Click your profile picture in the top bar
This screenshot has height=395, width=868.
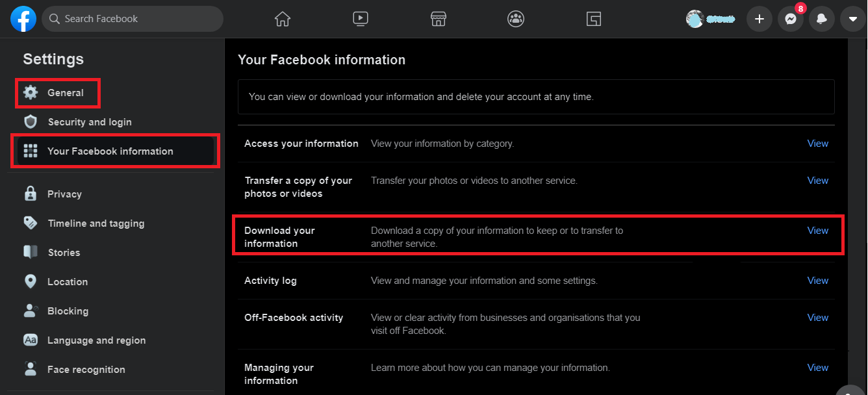pos(695,19)
